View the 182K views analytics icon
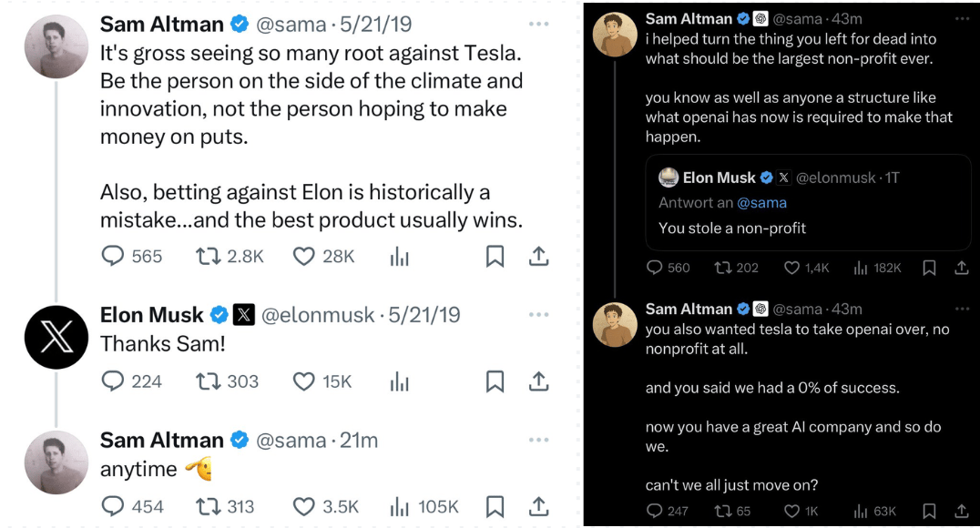The height and width of the screenshot is (528, 980). pyautogui.click(x=861, y=268)
